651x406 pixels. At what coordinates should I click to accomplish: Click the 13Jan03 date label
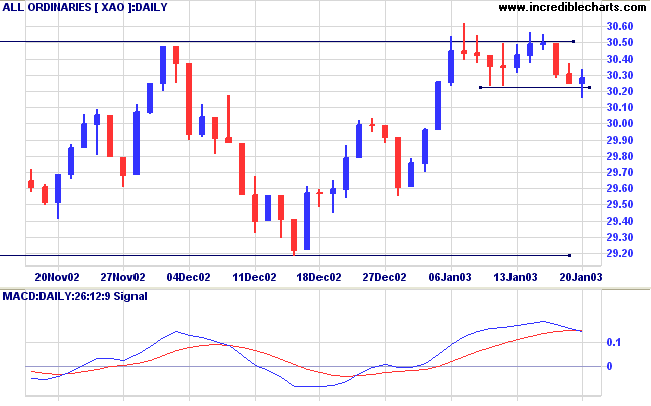pyautogui.click(x=515, y=277)
